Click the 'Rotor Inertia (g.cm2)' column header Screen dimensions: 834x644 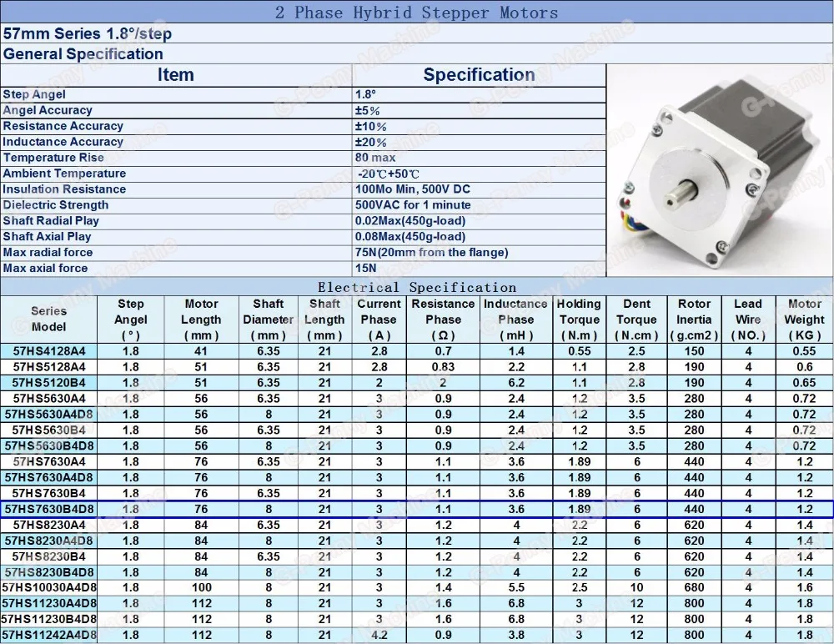click(x=694, y=319)
